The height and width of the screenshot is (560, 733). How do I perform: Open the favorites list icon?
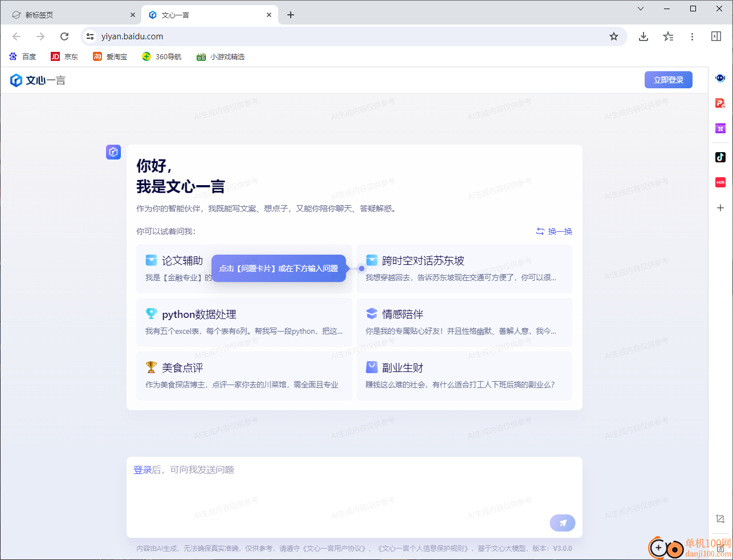click(668, 36)
